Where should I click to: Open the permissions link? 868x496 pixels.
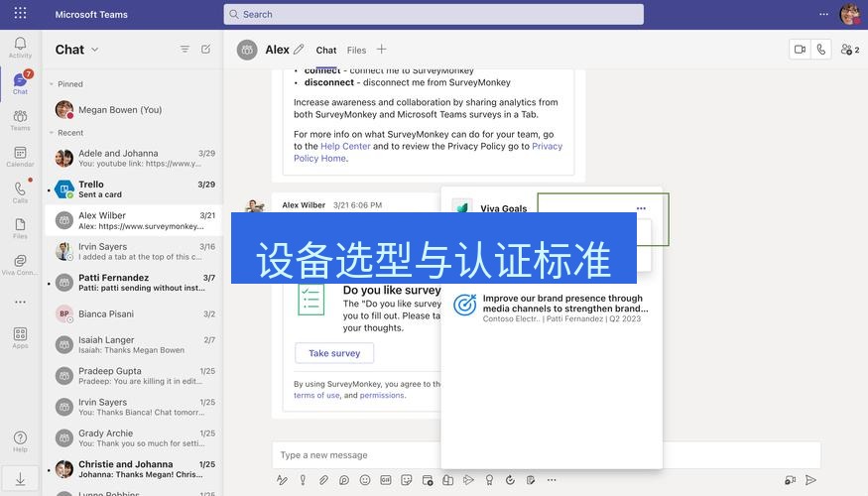(382, 395)
